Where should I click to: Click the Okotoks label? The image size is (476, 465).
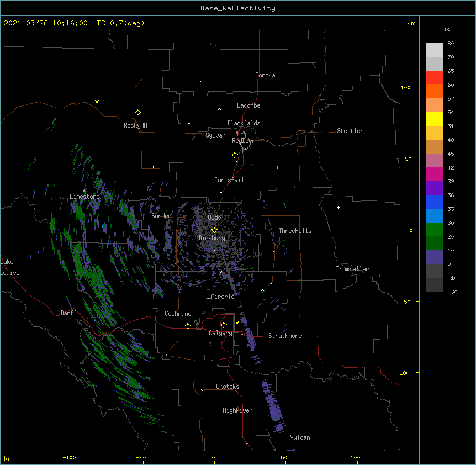[x=228, y=387]
